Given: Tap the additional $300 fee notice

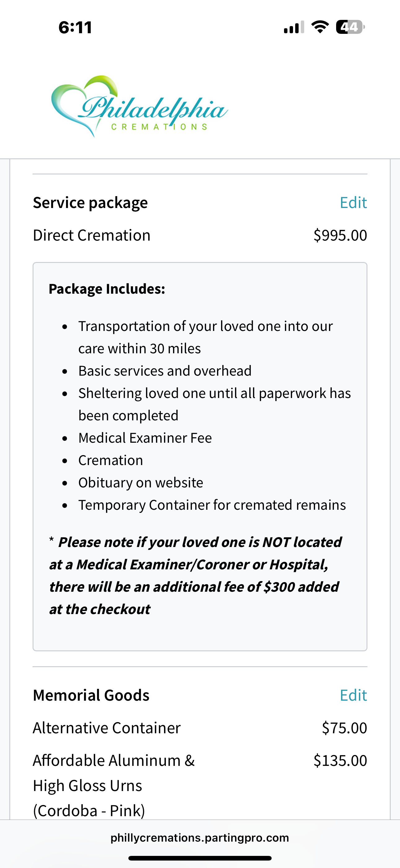Looking at the screenshot, I should tap(195, 576).
